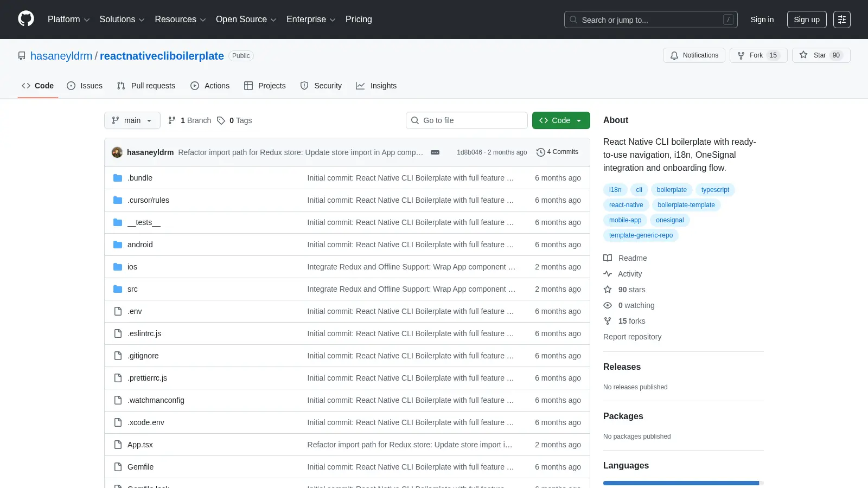868x488 pixels.
Task: Open the Solutions dropdown menu
Action: click(122, 20)
